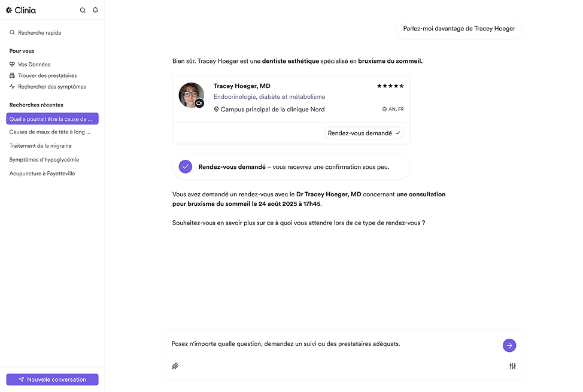Click the paperclip attachment icon
Image resolution: width=583 pixels, height=392 pixels.
tap(175, 366)
